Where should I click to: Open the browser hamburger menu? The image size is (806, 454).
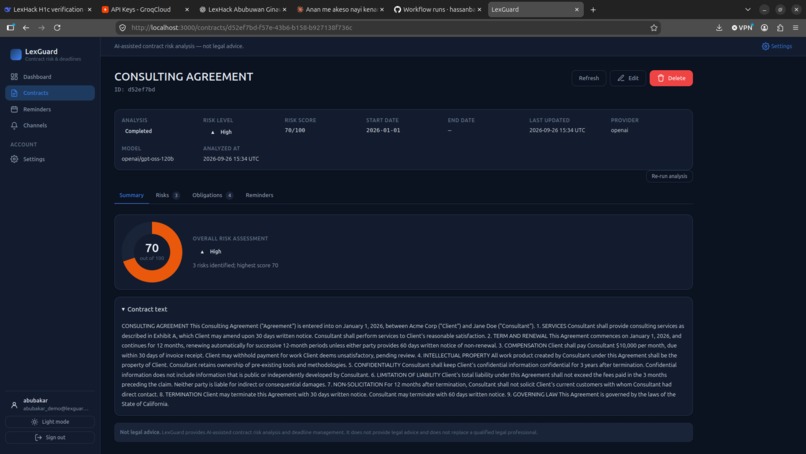[796, 28]
